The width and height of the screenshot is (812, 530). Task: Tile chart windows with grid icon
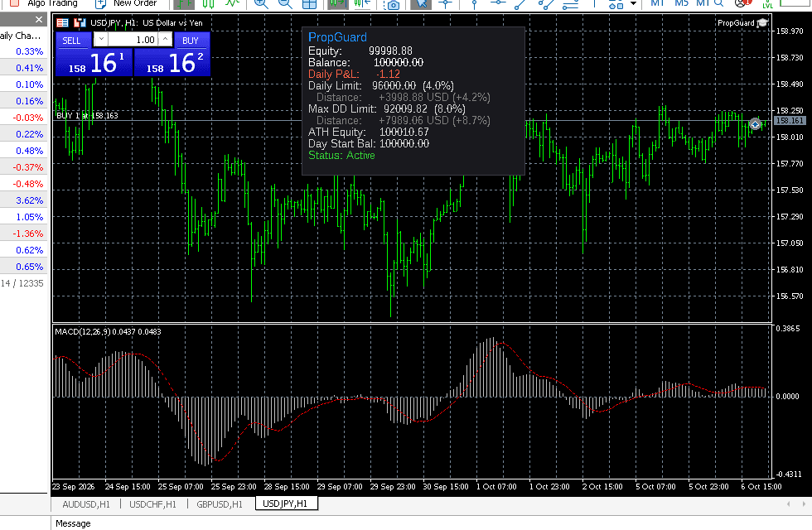pos(309,3)
